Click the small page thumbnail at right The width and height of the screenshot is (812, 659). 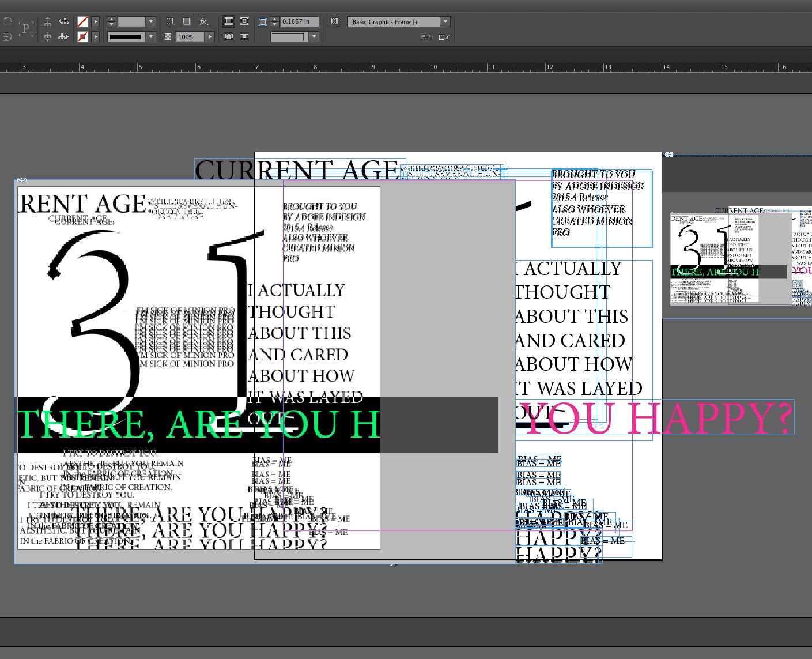(741, 257)
